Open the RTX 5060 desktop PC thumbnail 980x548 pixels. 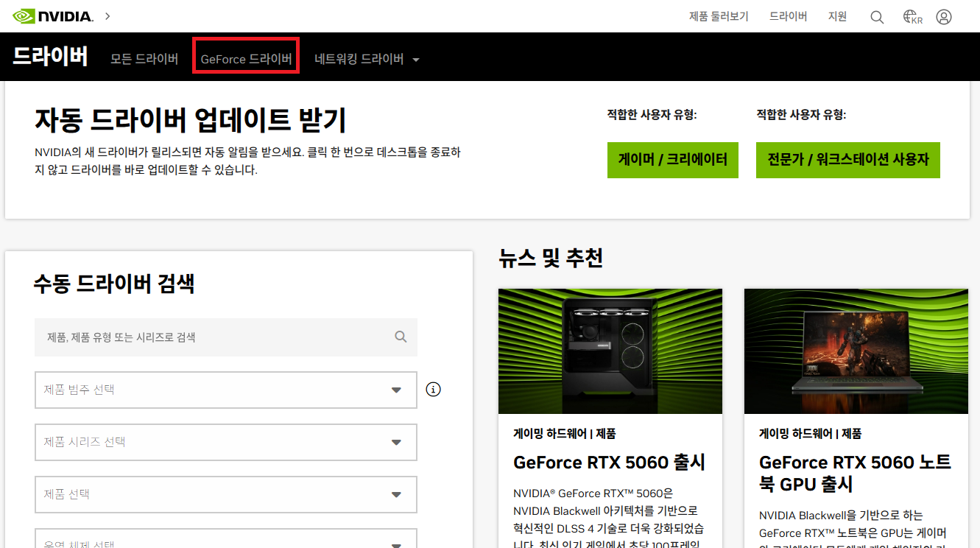pos(610,351)
